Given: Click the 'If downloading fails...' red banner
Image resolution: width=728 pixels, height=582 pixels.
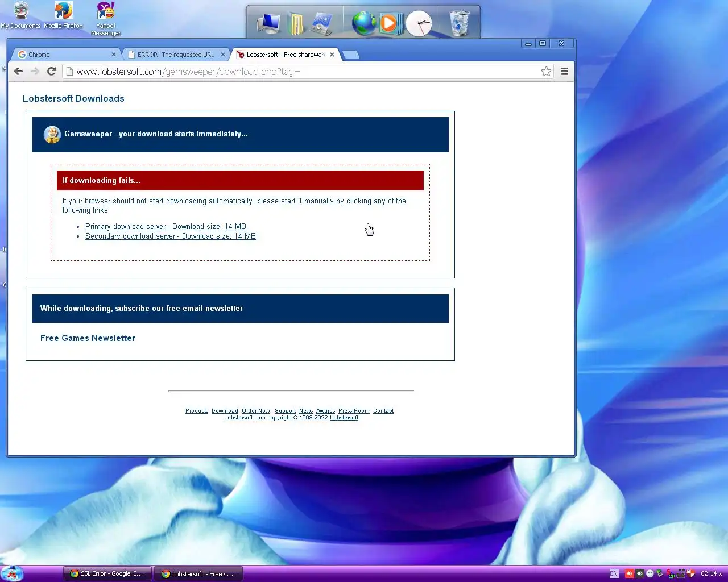Looking at the screenshot, I should click(x=240, y=181).
